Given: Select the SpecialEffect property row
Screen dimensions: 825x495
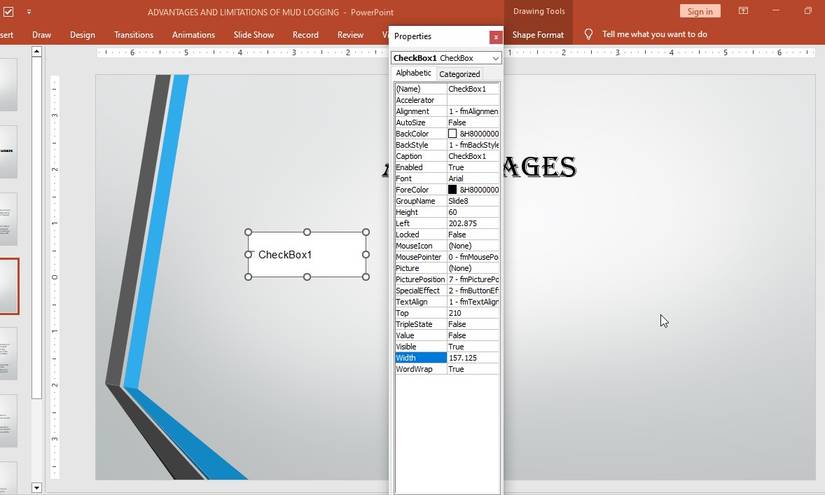Looking at the screenshot, I should pos(447,290).
